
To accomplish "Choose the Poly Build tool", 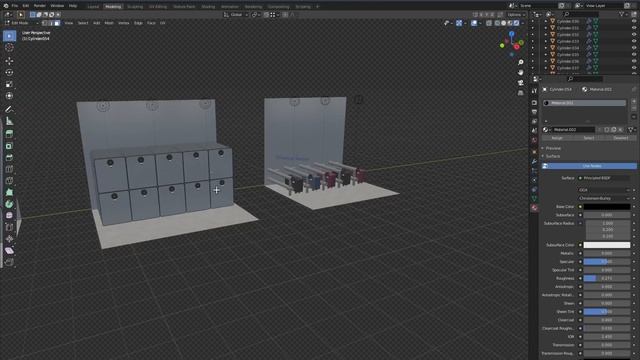I will [9, 192].
